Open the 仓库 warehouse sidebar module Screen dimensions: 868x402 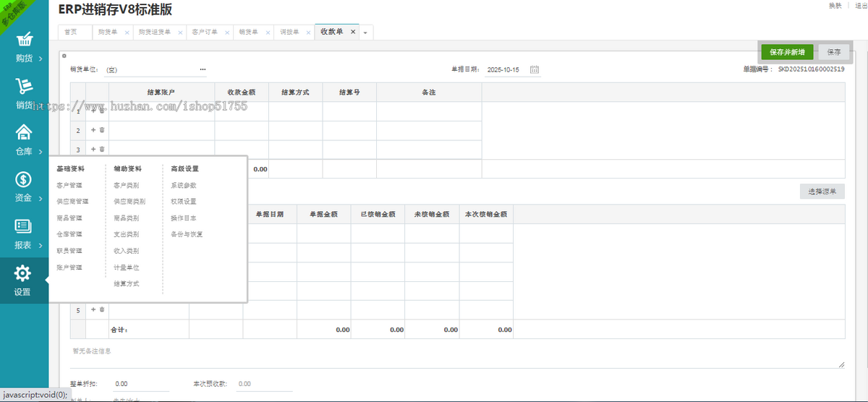(24, 140)
